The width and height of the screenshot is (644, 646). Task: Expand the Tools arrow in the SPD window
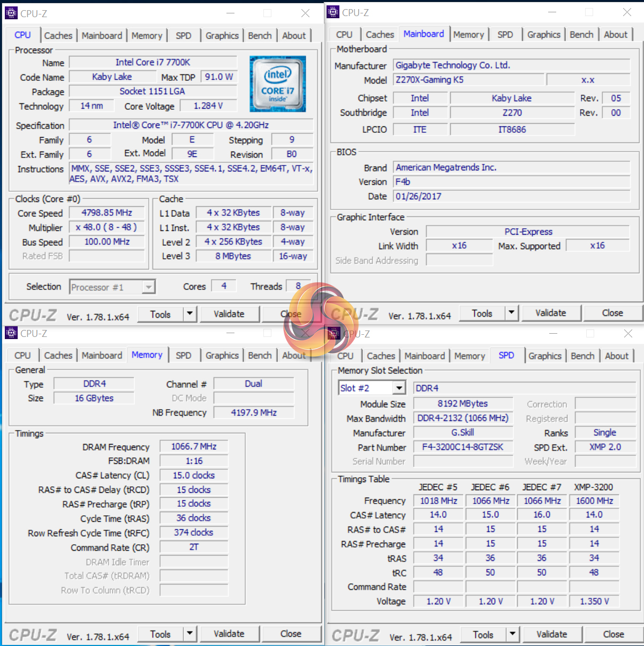tap(512, 634)
